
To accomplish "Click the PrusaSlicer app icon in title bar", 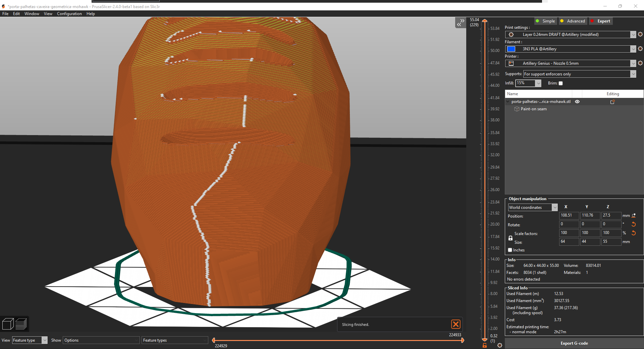I will pyautogui.click(x=3, y=6).
